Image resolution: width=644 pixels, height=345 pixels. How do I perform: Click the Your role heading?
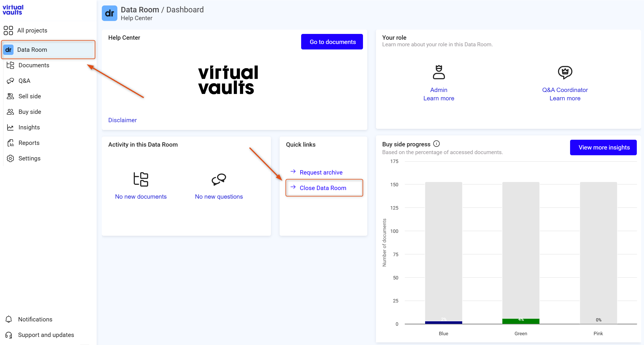(x=394, y=38)
